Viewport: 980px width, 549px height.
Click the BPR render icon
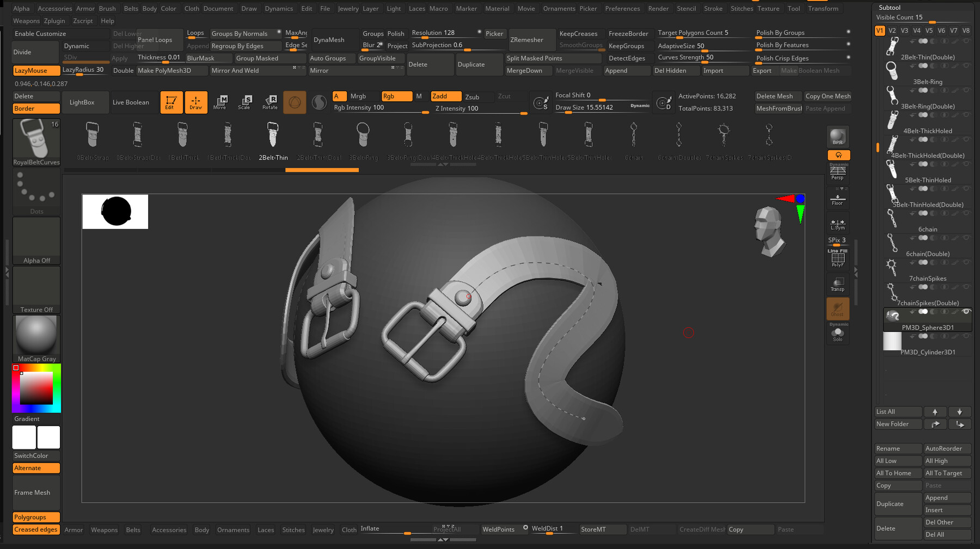(x=838, y=137)
